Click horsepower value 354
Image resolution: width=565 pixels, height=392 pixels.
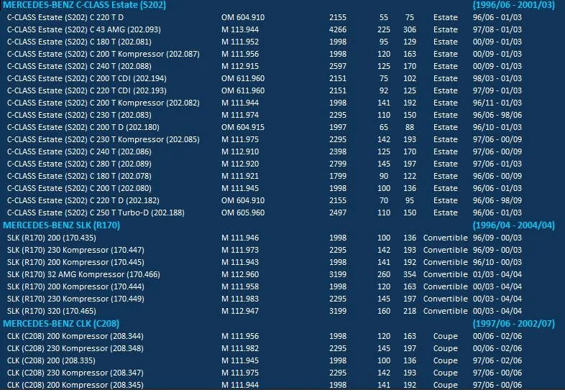pos(410,275)
